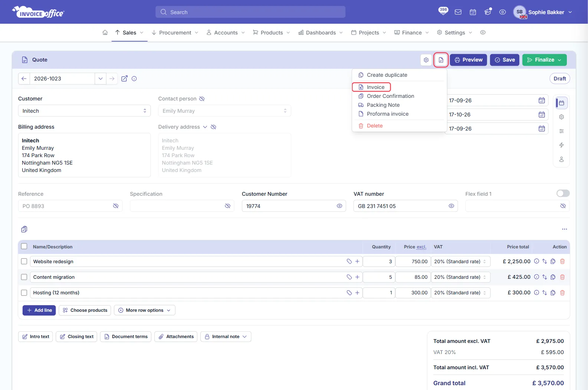Click the document convert icon next to Preview
This screenshot has height=390, width=588.
pyautogui.click(x=441, y=60)
